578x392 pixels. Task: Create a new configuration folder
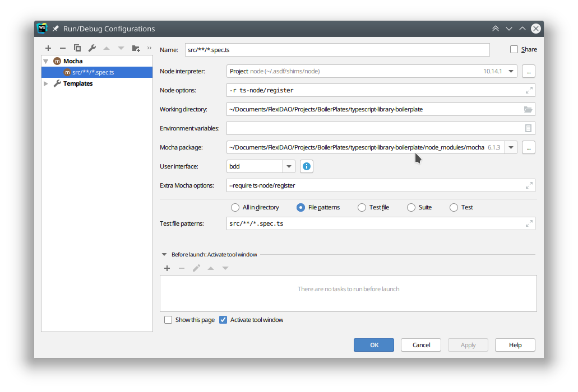[136, 48]
